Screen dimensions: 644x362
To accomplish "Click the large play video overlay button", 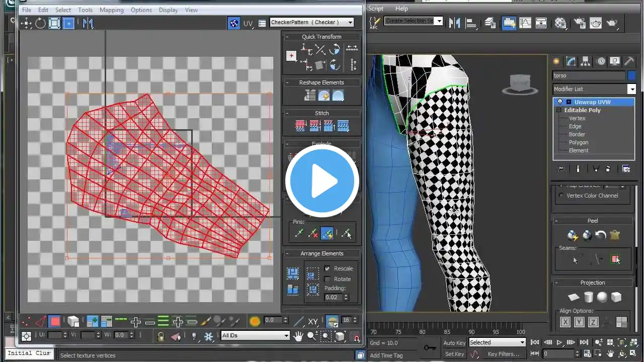I will point(322,181).
